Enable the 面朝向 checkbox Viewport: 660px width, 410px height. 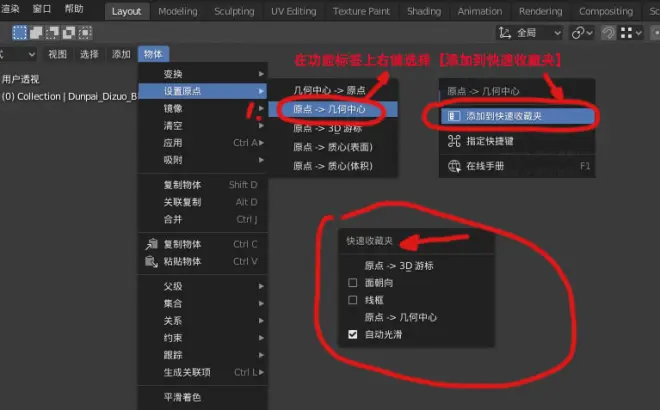pyautogui.click(x=353, y=283)
